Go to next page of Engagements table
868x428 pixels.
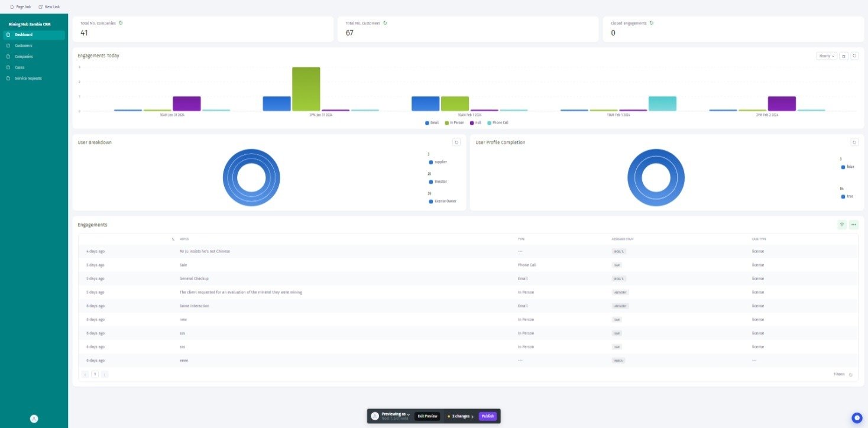[x=105, y=374]
